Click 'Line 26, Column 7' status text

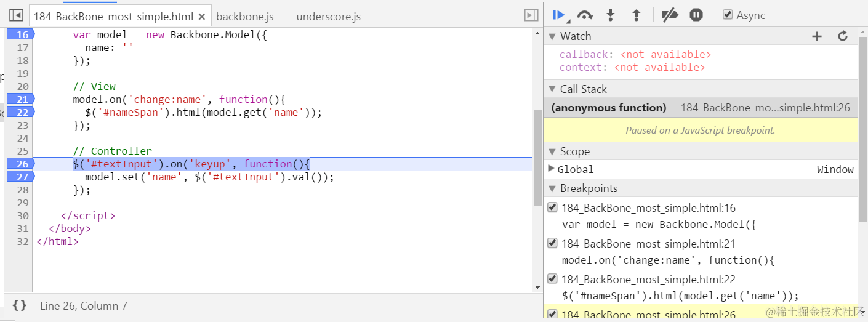(x=84, y=305)
